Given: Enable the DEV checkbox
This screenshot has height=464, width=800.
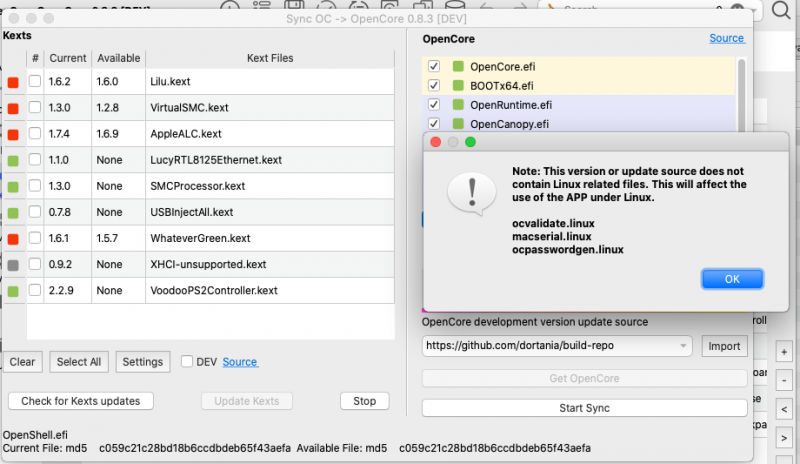Looking at the screenshot, I should click(x=187, y=362).
